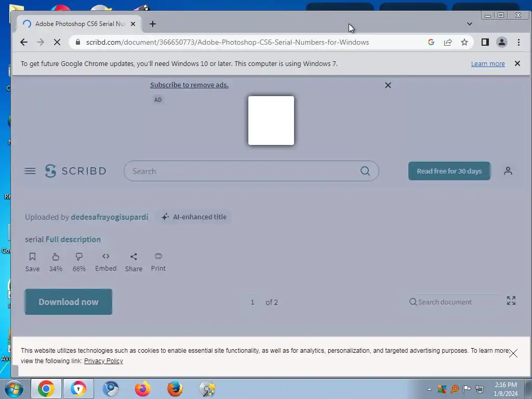Close the ad banner

tap(388, 85)
